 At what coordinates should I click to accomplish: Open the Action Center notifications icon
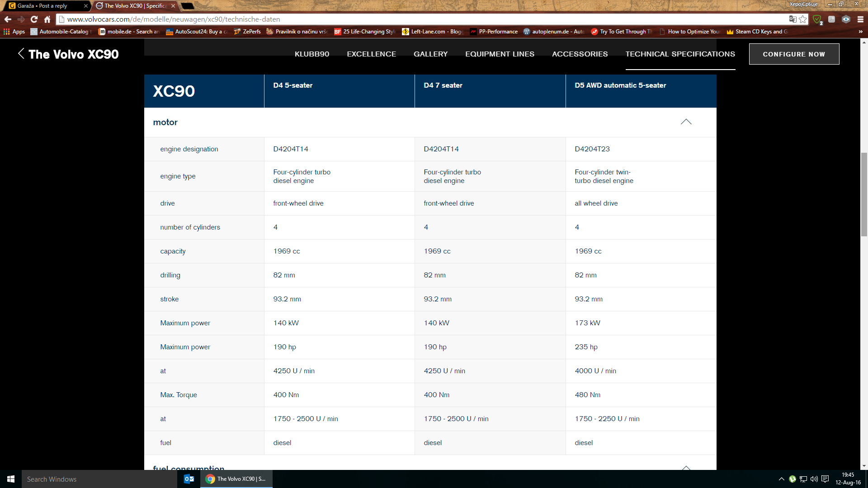click(x=825, y=479)
